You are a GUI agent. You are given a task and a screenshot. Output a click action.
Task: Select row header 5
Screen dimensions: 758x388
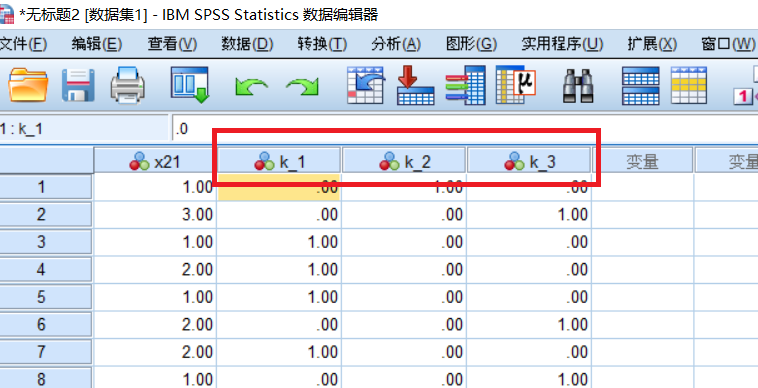tap(45, 297)
